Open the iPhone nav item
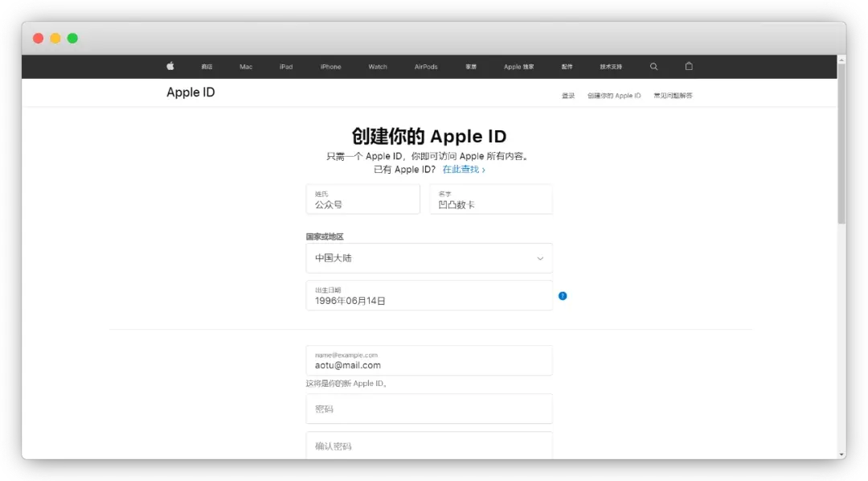Screen dimensions: 868x481 [331, 67]
